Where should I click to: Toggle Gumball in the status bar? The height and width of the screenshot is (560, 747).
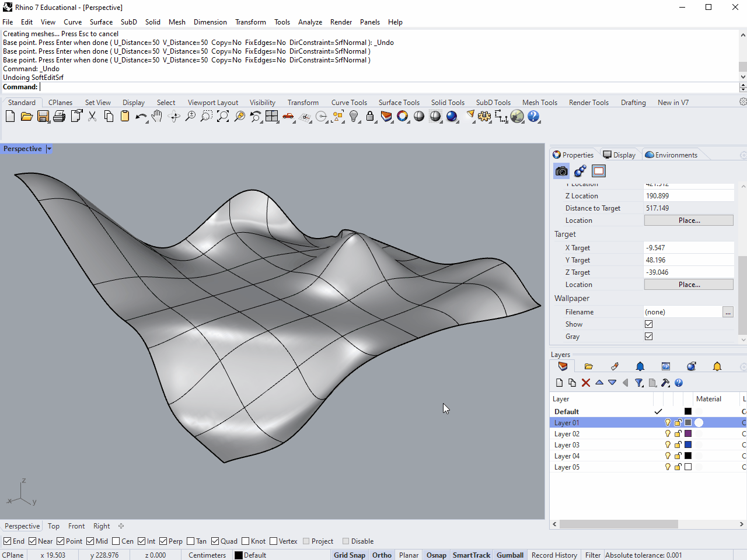coord(509,555)
